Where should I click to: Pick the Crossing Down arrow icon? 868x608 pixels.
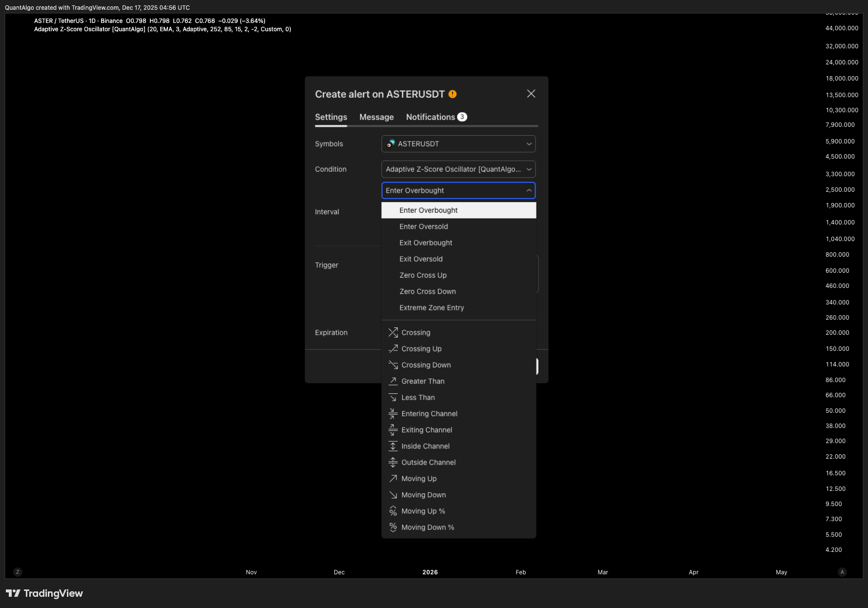coord(393,365)
